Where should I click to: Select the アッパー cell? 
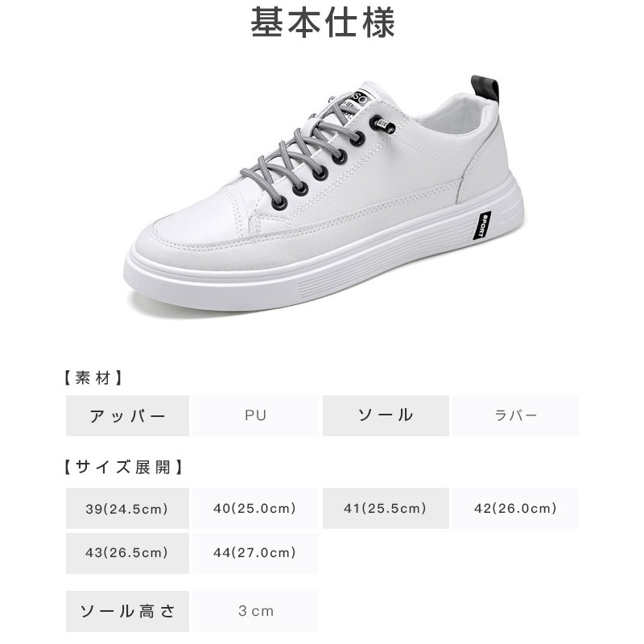(127, 415)
